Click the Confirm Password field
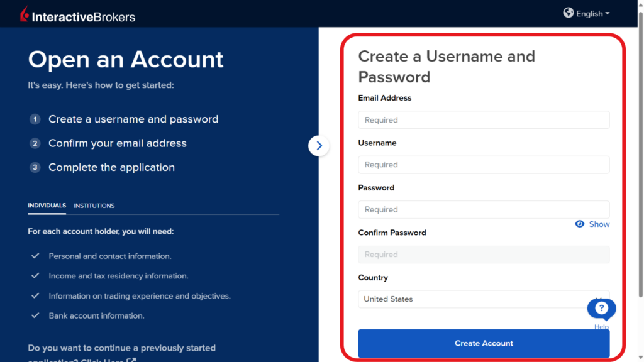The width and height of the screenshot is (644, 362). point(484,254)
